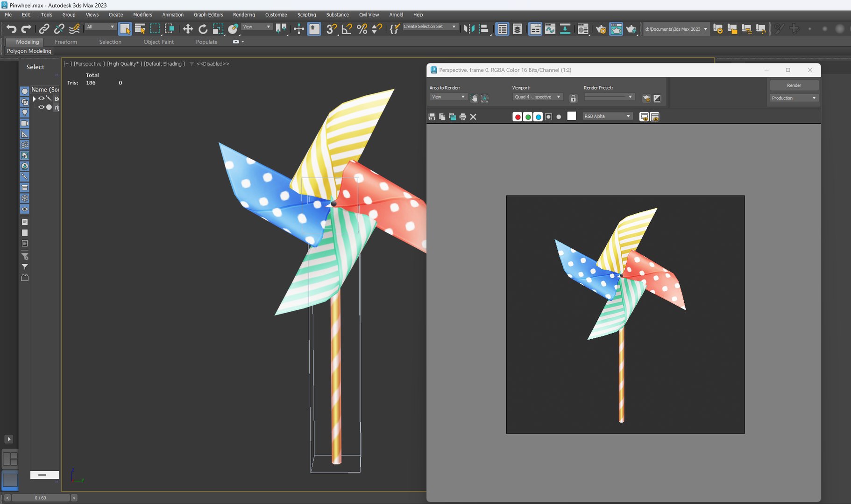The height and width of the screenshot is (504, 851).
Task: Click the Render button
Action: point(794,85)
